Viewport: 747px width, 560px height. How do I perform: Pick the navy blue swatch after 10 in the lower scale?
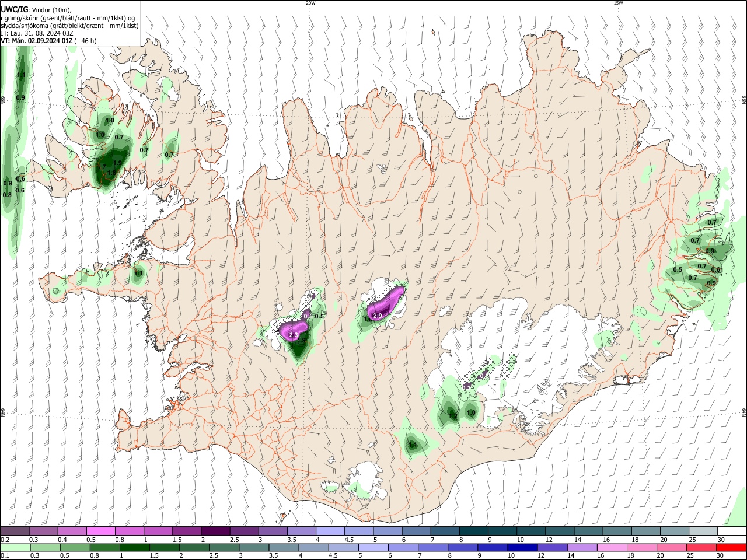click(x=523, y=547)
